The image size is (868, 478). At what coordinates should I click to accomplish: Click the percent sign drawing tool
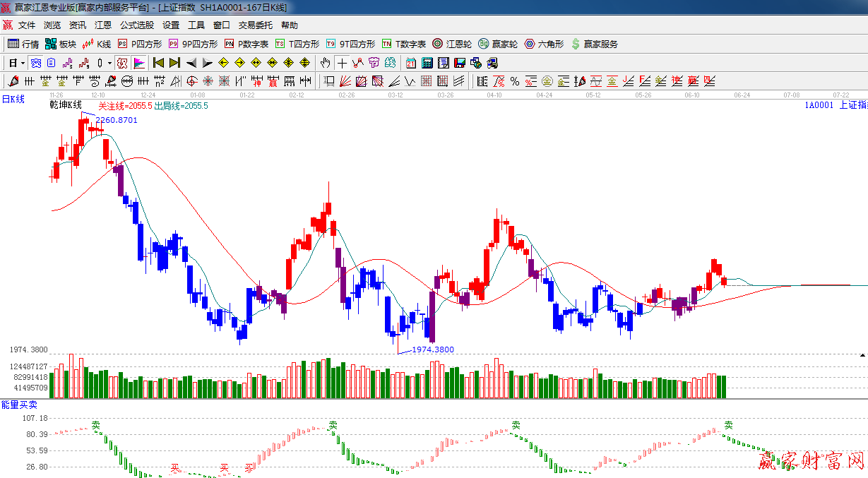click(x=515, y=81)
